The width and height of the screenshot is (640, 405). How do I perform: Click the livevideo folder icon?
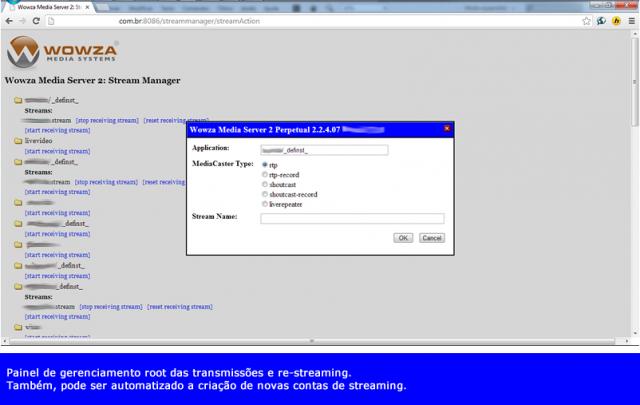[18, 141]
